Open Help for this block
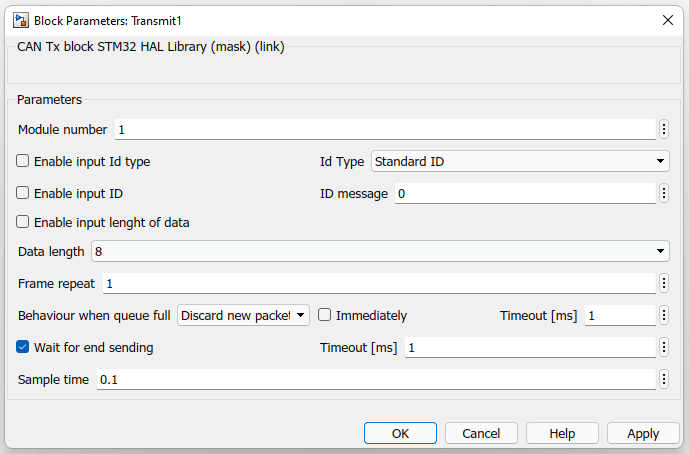 click(x=562, y=433)
